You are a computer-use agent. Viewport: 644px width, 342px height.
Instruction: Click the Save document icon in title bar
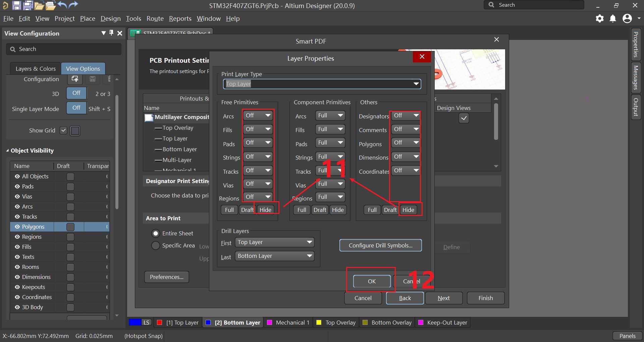click(x=16, y=5)
